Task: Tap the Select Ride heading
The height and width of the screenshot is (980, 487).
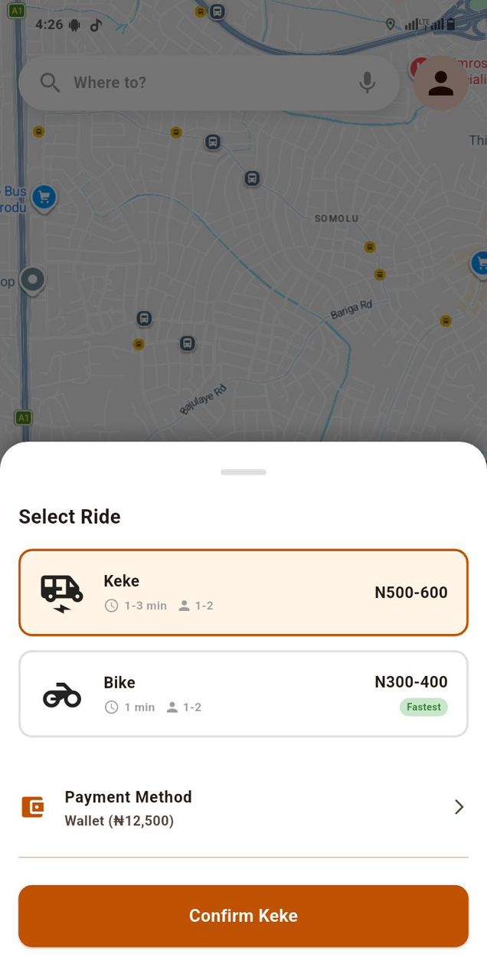Action: pyautogui.click(x=69, y=516)
